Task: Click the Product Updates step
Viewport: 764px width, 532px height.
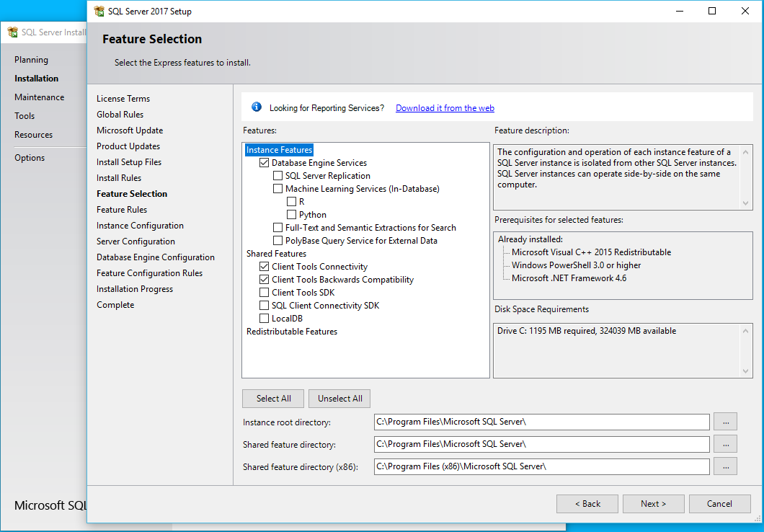Action: tap(128, 146)
